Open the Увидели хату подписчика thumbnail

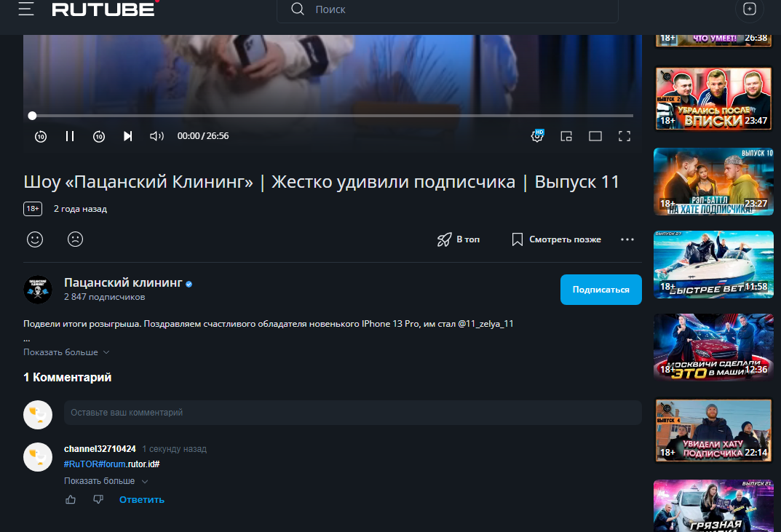click(713, 430)
